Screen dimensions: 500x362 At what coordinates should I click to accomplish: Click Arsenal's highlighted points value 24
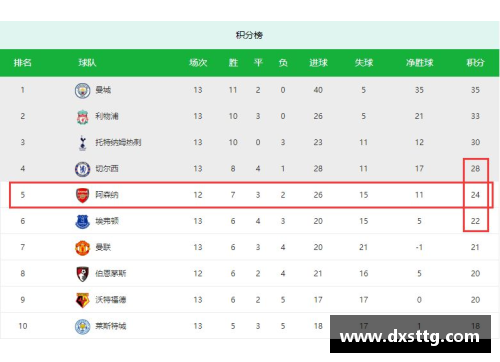point(475,195)
